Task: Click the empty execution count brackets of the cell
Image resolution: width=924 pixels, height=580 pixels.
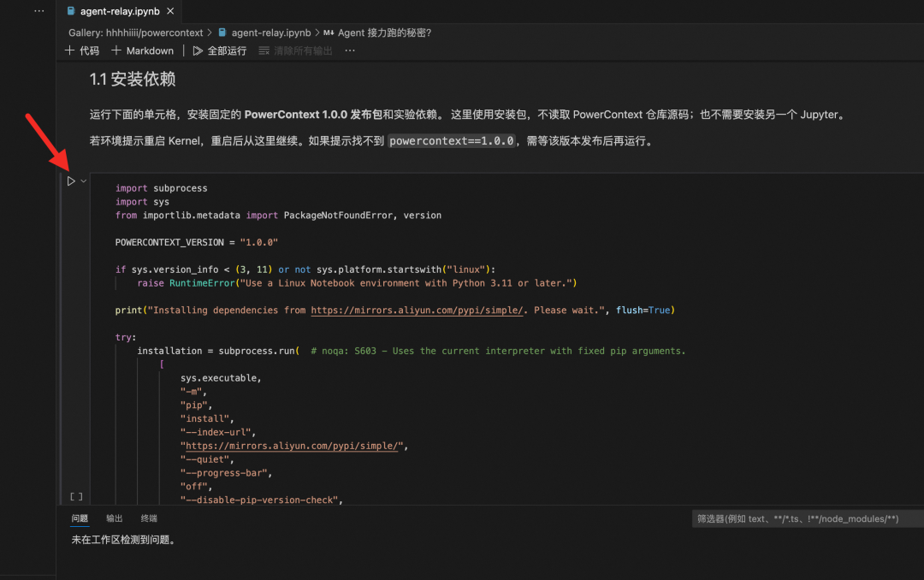Action: pos(77,497)
